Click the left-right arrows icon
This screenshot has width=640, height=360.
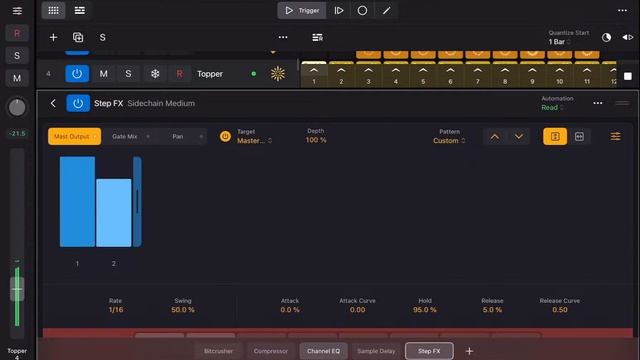628,38
